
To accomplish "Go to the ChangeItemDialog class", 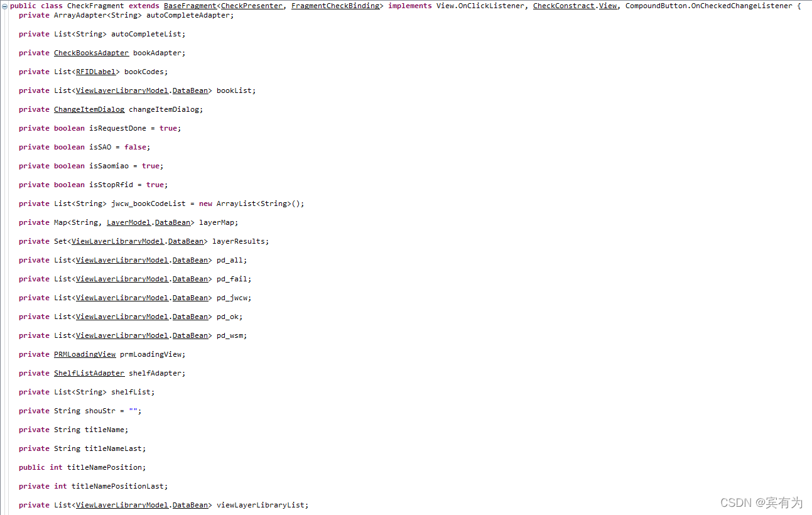I will 89,109.
